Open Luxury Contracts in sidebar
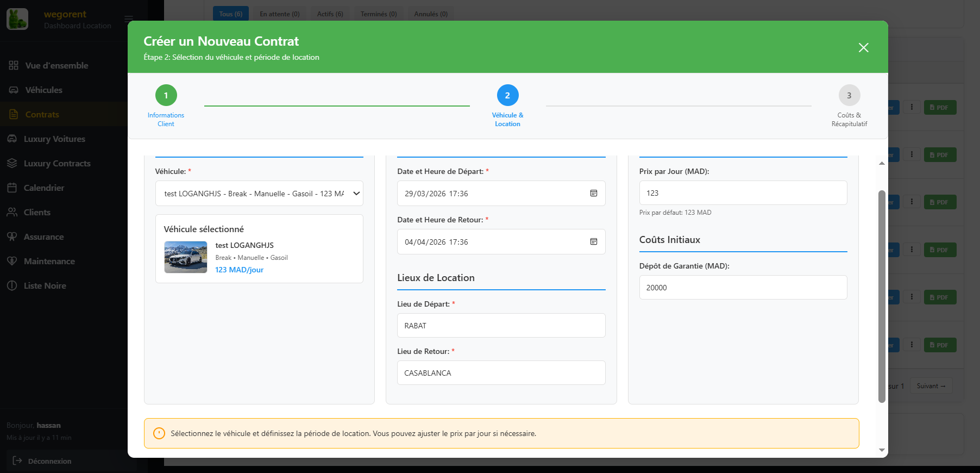This screenshot has height=473, width=980. 56,164
